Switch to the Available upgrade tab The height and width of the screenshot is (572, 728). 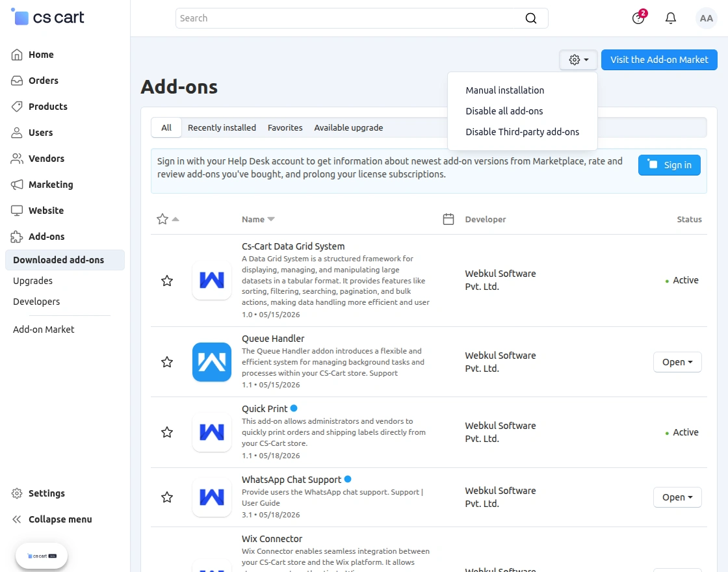pyautogui.click(x=348, y=127)
